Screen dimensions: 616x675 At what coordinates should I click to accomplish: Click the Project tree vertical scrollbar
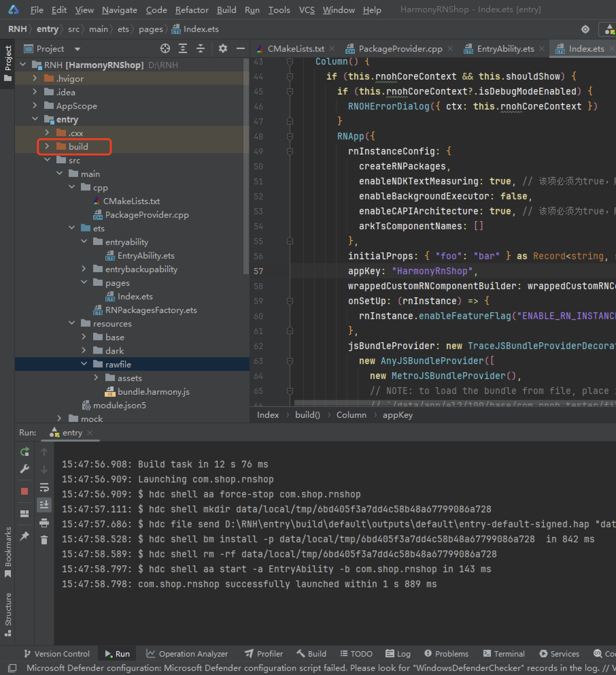tap(246, 166)
